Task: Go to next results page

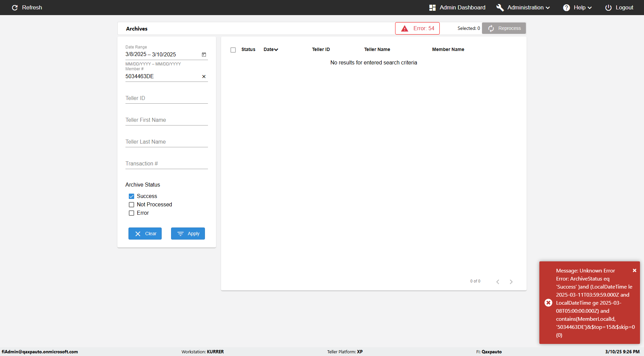Action: pos(511,282)
